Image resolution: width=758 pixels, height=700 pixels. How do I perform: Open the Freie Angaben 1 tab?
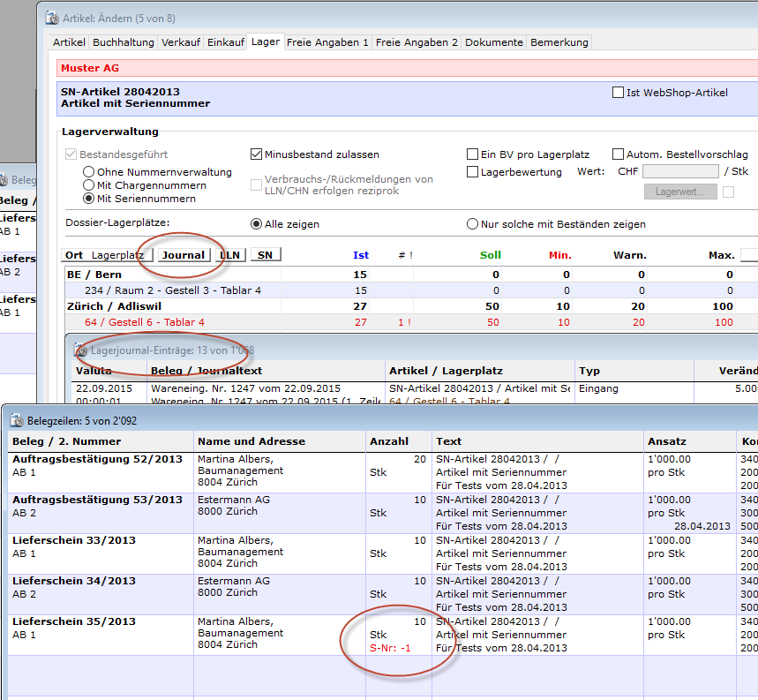327,41
